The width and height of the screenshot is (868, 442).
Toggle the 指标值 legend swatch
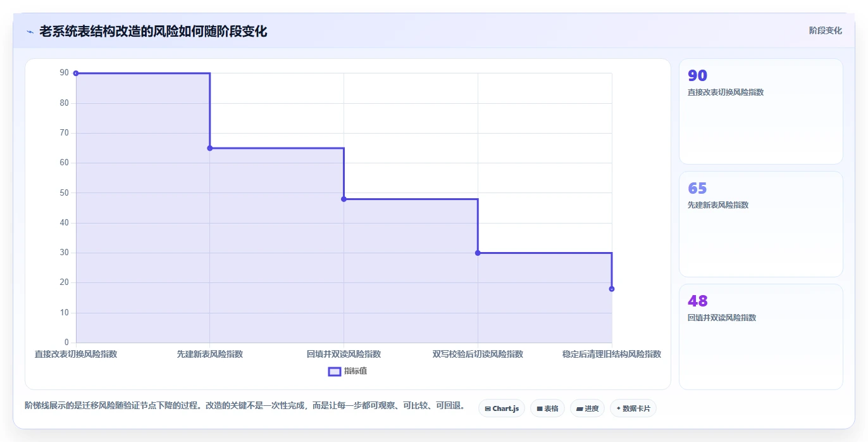click(335, 371)
